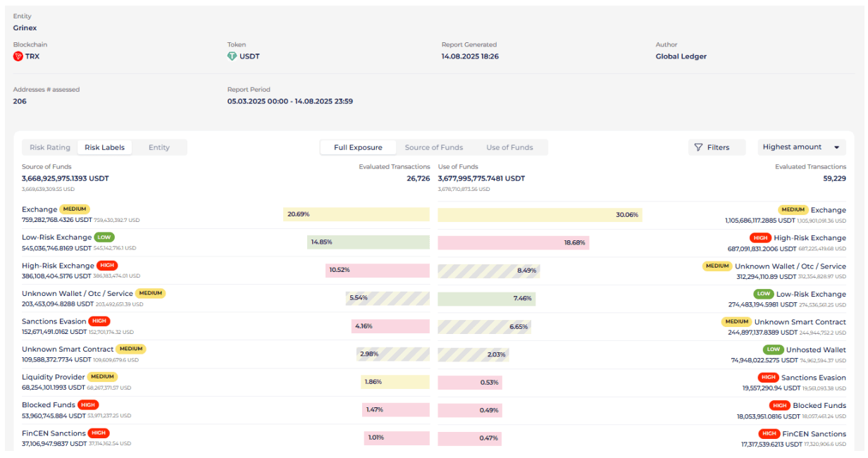This screenshot has width=868, height=458.
Task: Open the Highest amount sort dropdown
Action: pos(793,147)
